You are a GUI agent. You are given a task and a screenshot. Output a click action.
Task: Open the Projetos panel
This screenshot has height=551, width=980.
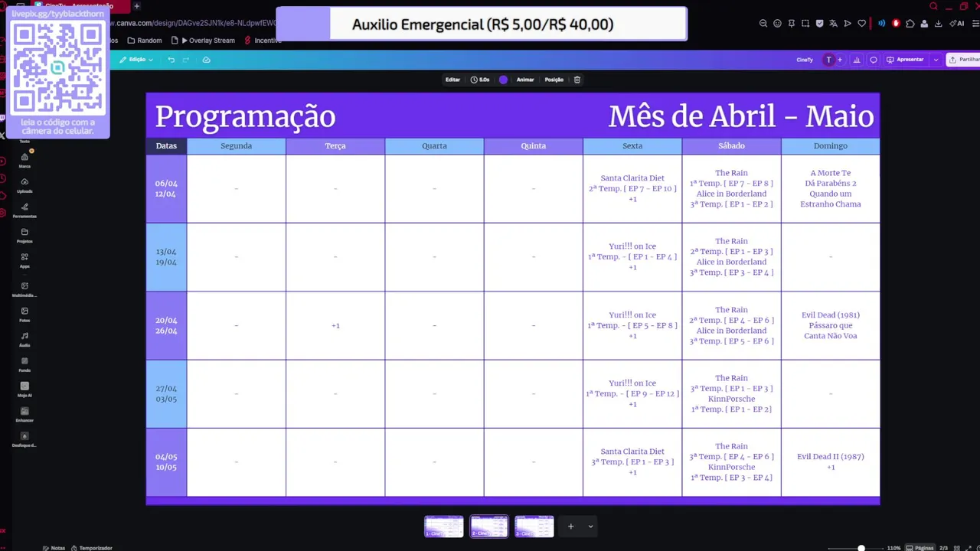pyautogui.click(x=24, y=236)
